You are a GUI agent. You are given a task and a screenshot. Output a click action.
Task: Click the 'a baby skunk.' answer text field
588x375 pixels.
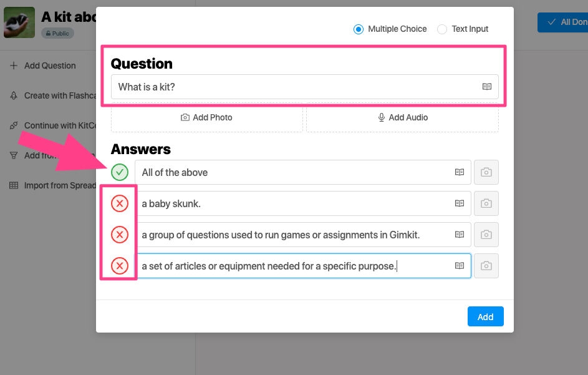coord(293,203)
